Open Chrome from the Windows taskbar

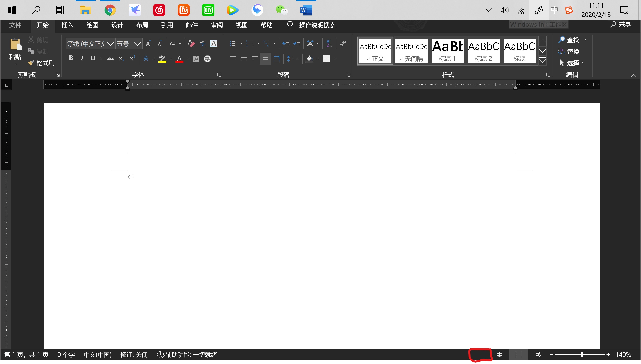click(x=110, y=10)
